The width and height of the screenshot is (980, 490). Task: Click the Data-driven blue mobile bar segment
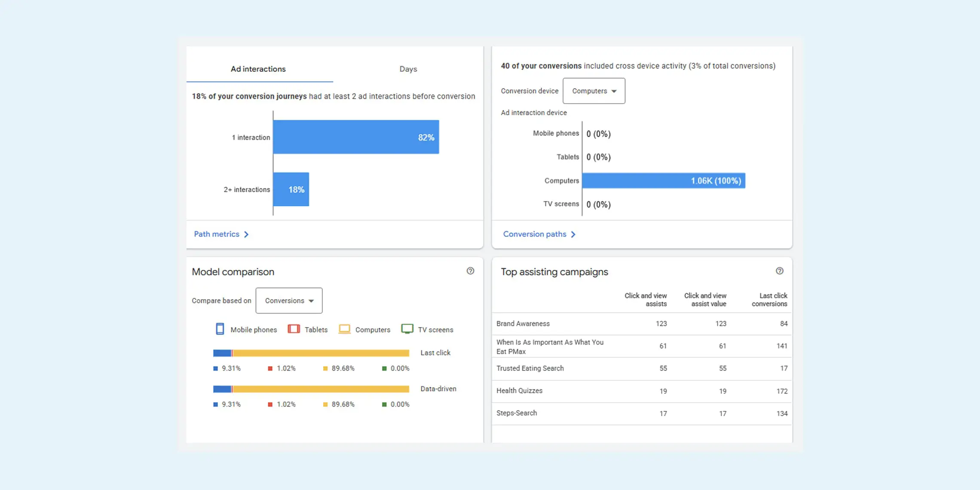coord(222,389)
